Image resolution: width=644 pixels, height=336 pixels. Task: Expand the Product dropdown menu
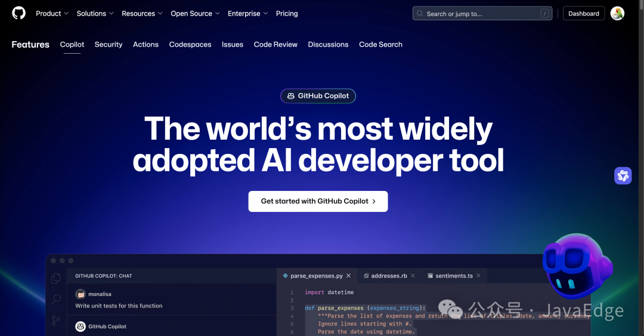click(x=52, y=14)
